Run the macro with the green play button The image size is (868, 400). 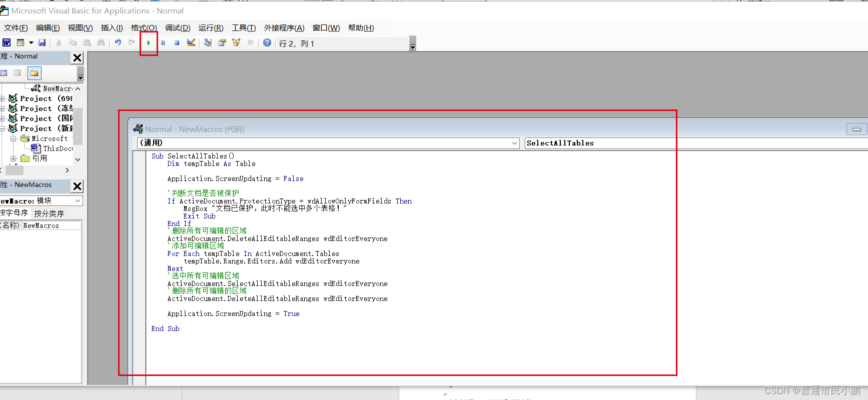click(x=149, y=43)
